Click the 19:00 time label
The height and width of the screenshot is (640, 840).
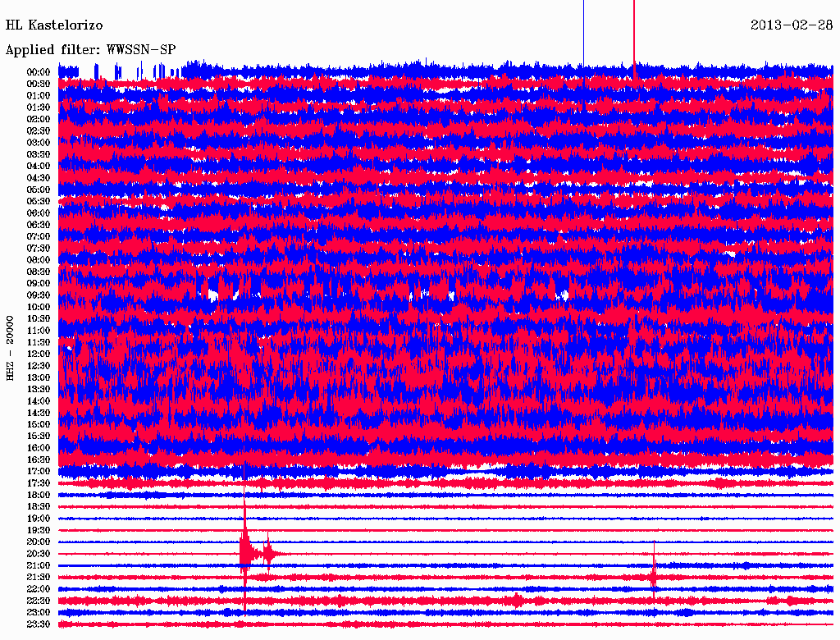[x=39, y=519]
